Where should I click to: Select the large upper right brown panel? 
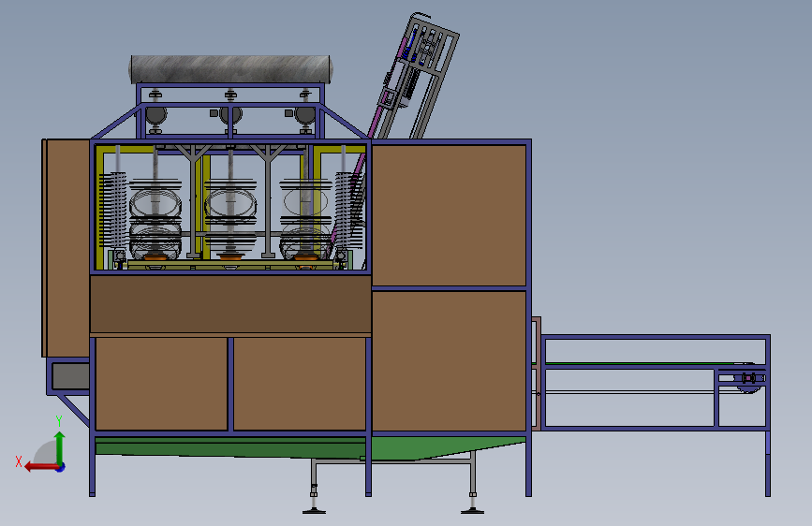449,215
